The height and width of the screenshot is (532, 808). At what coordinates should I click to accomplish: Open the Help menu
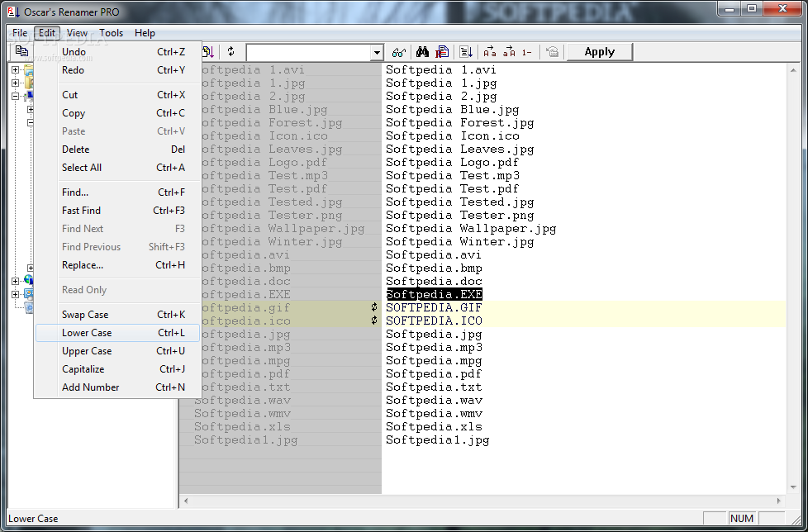(x=145, y=33)
